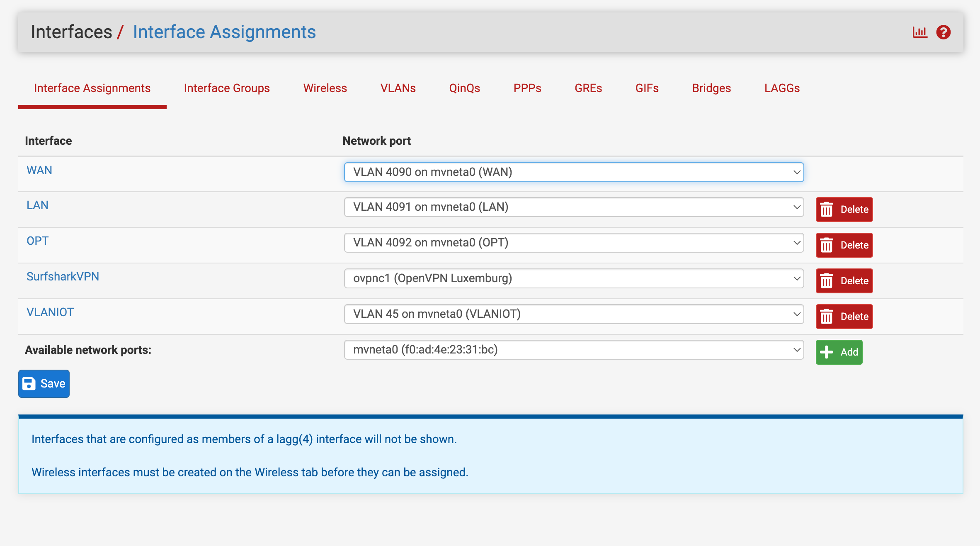
Task: Click the Interface Assignments breadcrumb title
Action: coord(224,32)
